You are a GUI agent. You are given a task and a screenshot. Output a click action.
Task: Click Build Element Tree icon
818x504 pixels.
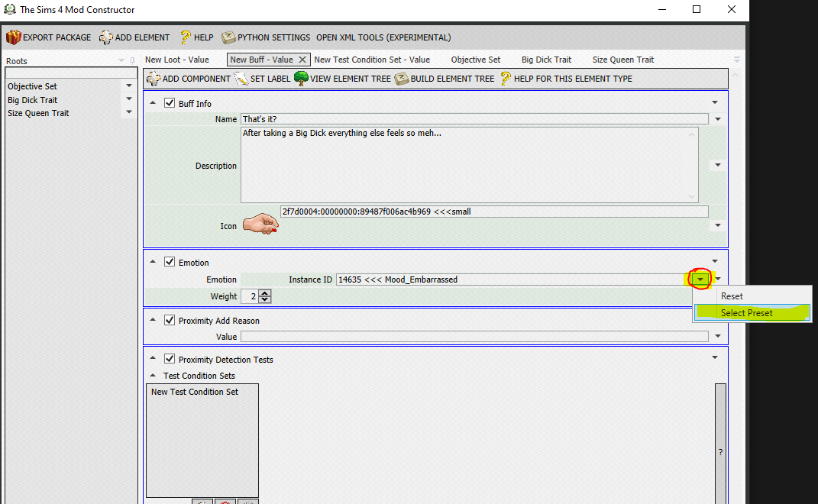coord(401,79)
